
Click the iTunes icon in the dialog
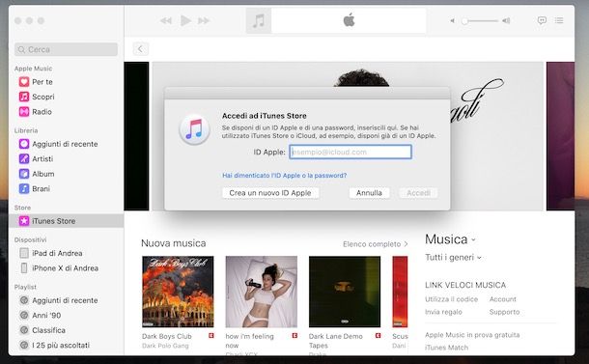(194, 128)
